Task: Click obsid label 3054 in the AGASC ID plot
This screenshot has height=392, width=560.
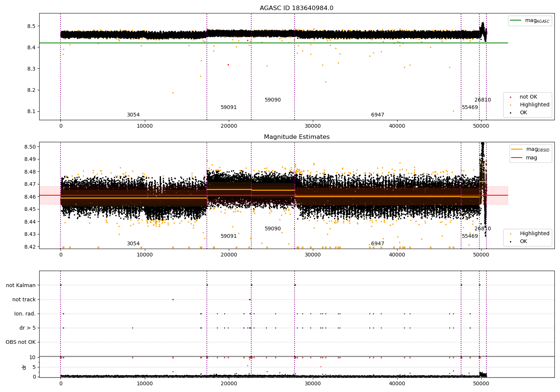Action: [133, 115]
